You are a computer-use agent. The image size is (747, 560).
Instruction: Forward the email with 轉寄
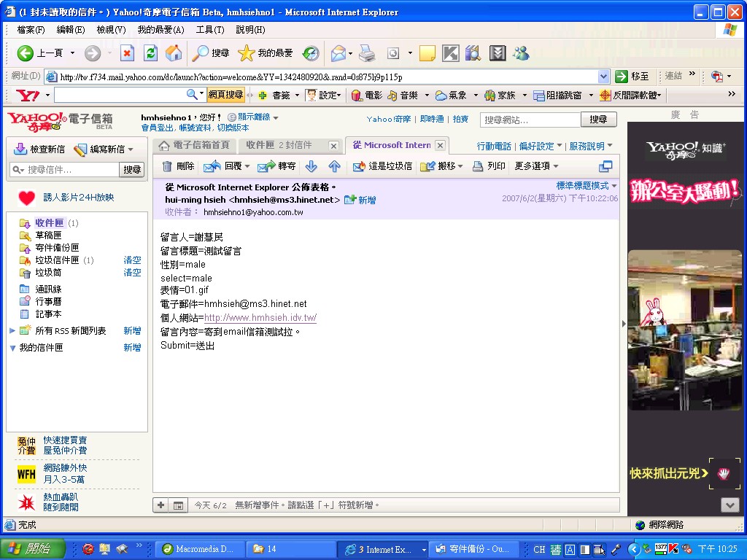tap(276, 166)
